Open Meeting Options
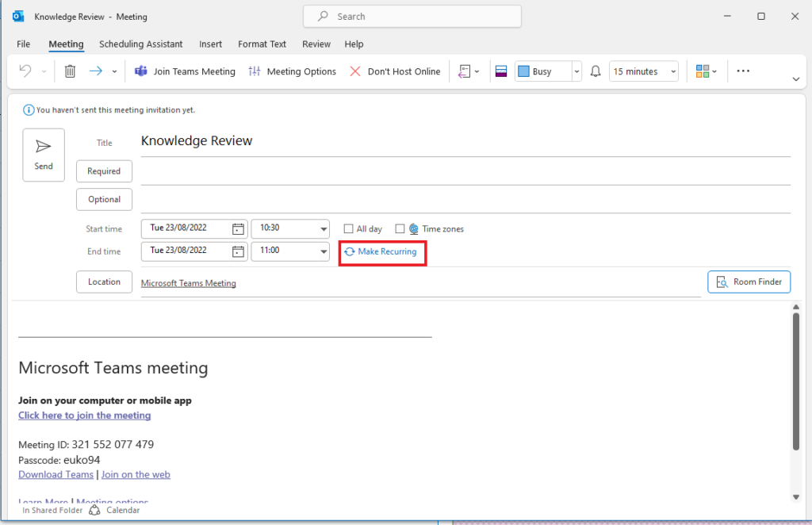The width and height of the screenshot is (812, 525). click(292, 71)
